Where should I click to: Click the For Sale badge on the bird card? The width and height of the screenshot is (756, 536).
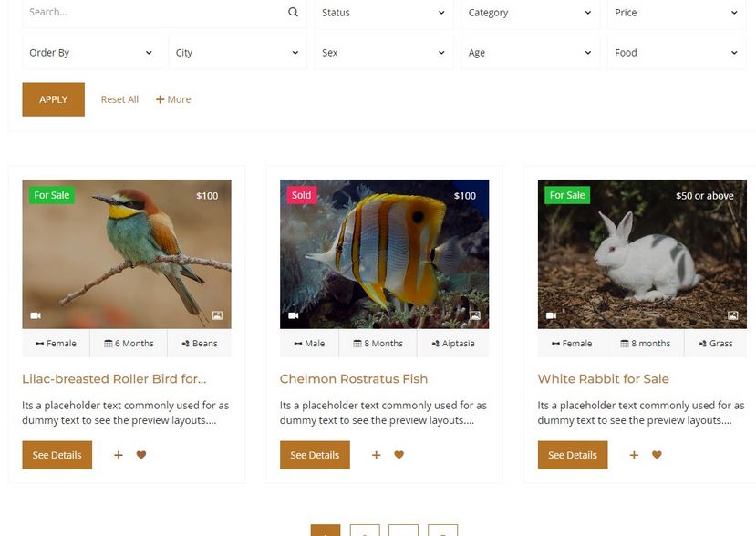[x=52, y=195]
